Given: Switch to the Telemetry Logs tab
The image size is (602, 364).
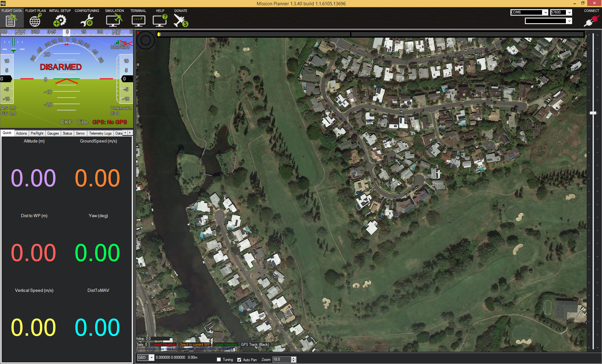Looking at the screenshot, I should point(100,133).
